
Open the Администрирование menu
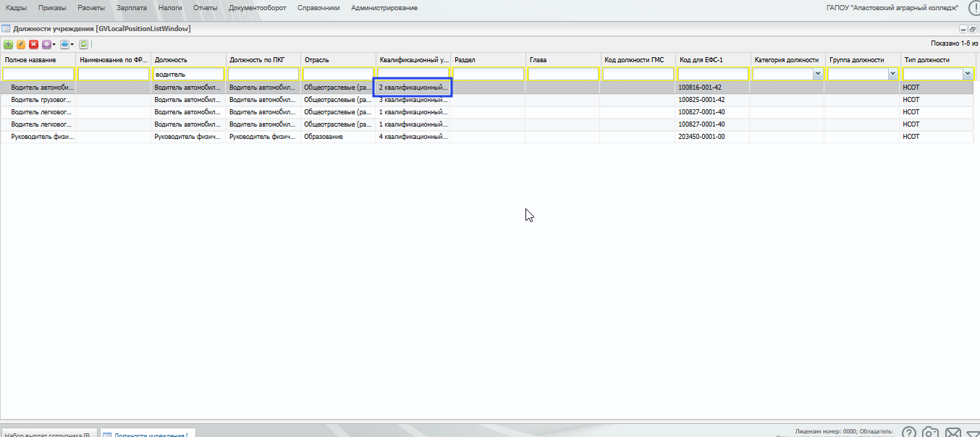coord(384,8)
